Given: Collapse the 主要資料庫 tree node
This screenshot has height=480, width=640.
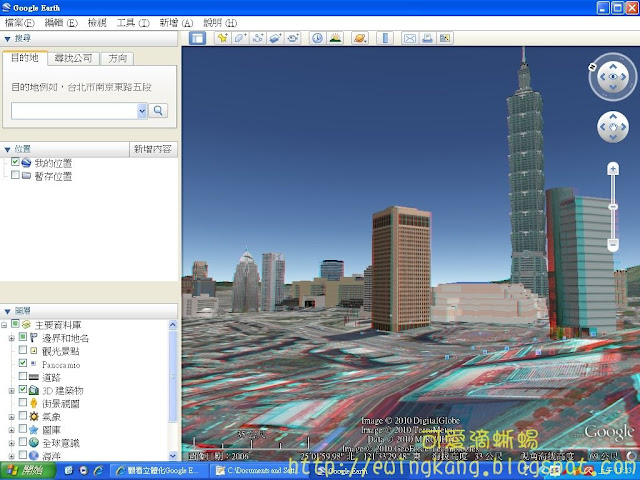Looking at the screenshot, I should (x=4, y=325).
